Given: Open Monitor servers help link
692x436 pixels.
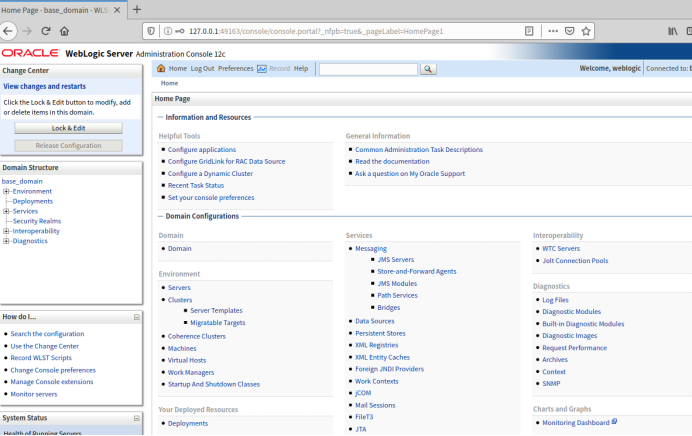Looking at the screenshot, I should point(34,394).
